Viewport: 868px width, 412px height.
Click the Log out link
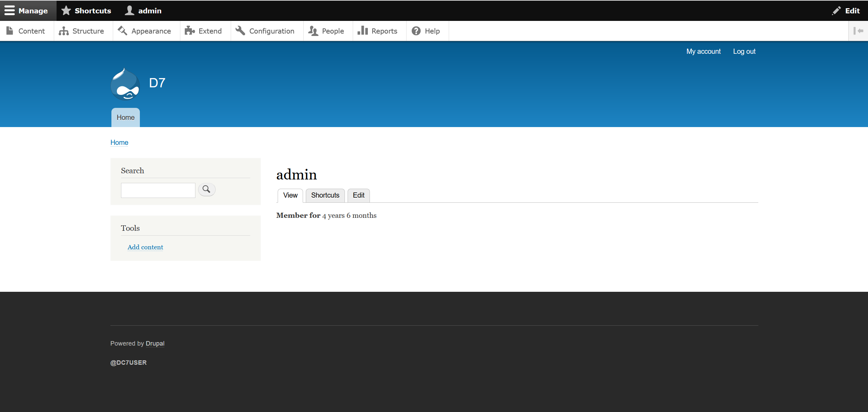pyautogui.click(x=744, y=51)
